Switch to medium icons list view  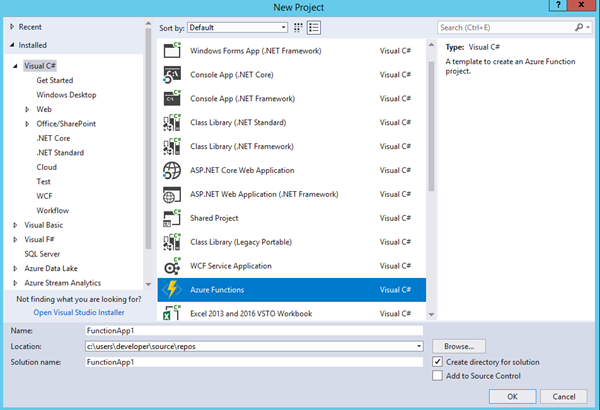click(314, 28)
